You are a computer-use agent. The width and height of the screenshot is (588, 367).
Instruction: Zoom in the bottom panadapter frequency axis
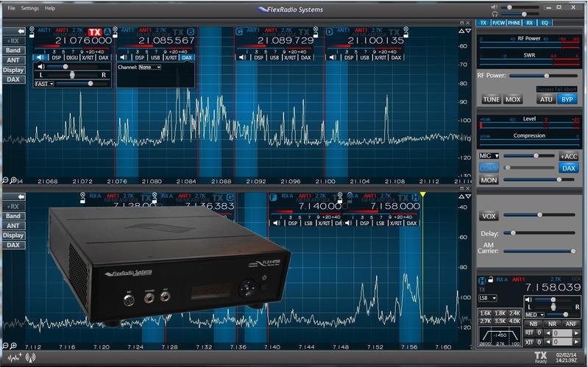point(13,346)
